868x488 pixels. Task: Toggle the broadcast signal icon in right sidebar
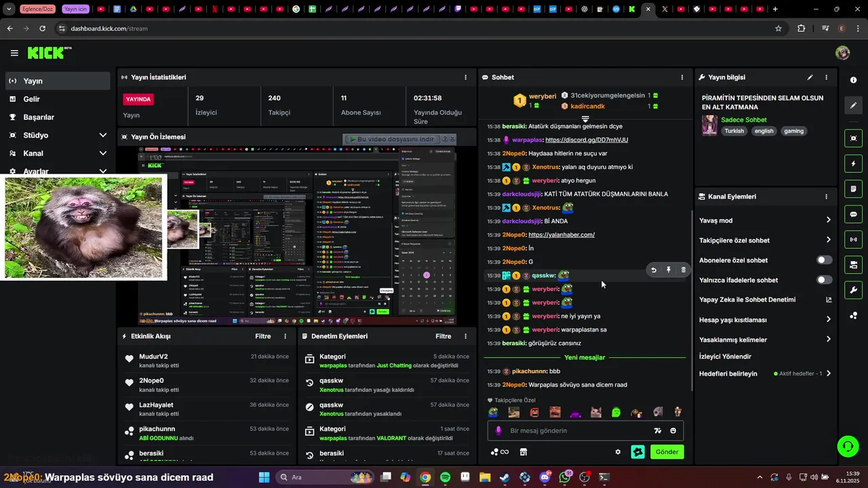tap(853, 239)
